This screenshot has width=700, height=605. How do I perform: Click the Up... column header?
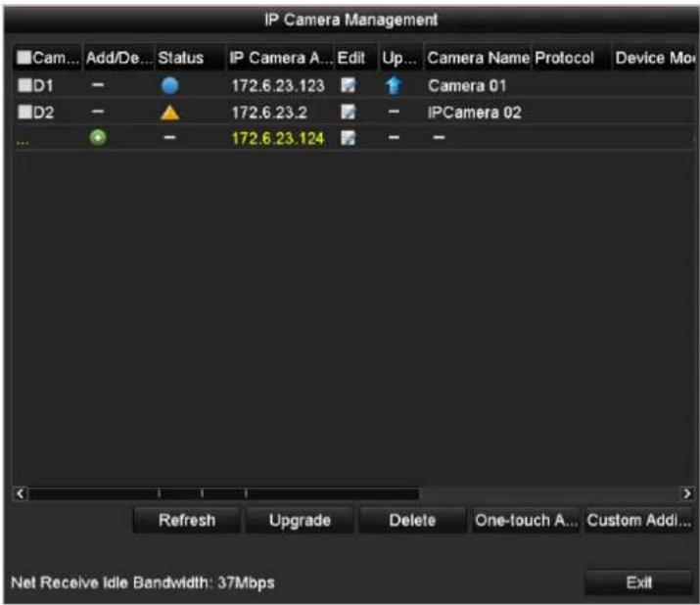click(x=399, y=58)
